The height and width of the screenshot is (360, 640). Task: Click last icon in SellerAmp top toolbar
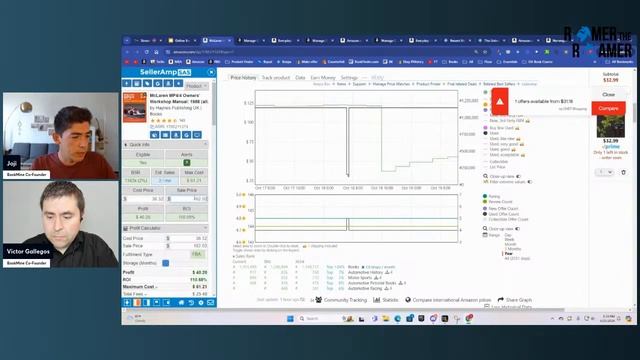pyautogui.click(x=178, y=83)
